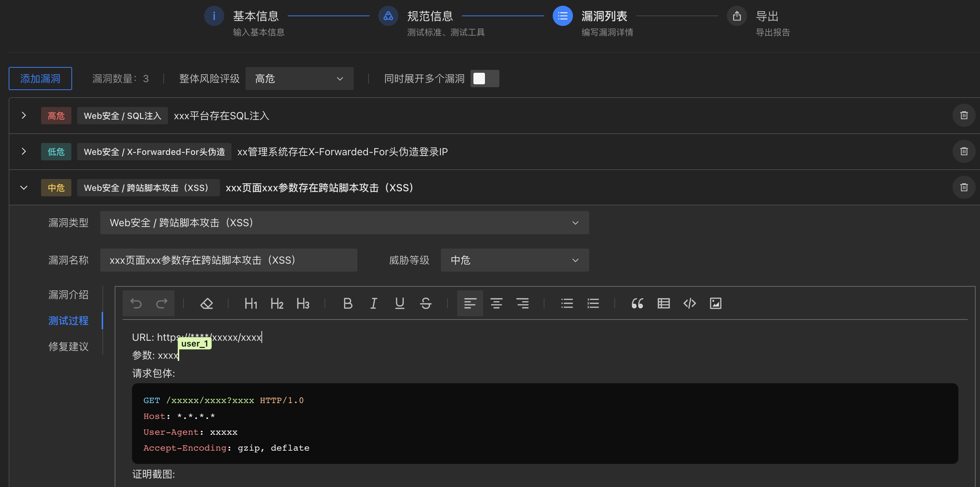Go to the 导出 export step
980x487 pixels.
(737, 16)
